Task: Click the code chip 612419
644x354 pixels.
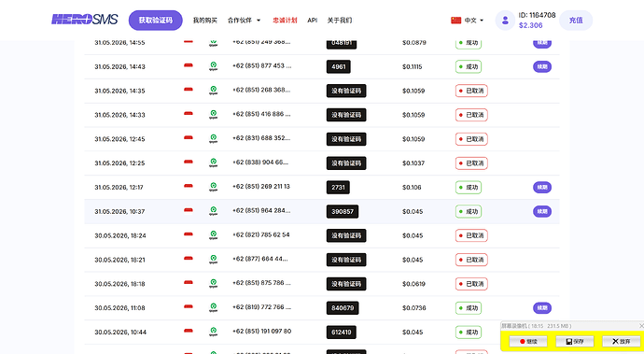Action: pos(342,332)
